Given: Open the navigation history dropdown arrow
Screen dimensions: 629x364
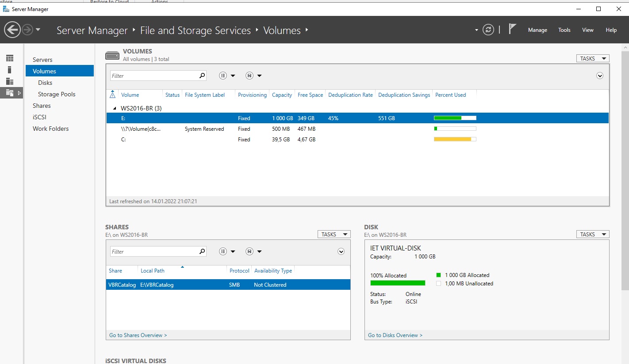Looking at the screenshot, I should pyautogui.click(x=38, y=30).
